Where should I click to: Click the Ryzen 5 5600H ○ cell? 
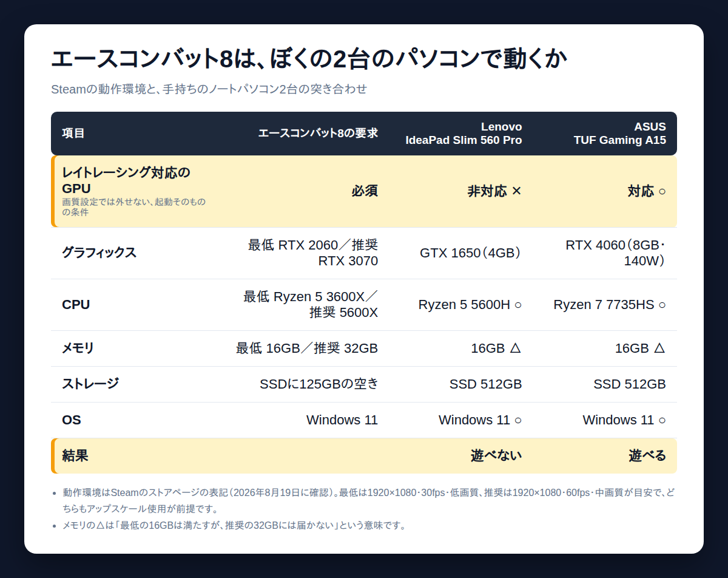pyautogui.click(x=470, y=305)
